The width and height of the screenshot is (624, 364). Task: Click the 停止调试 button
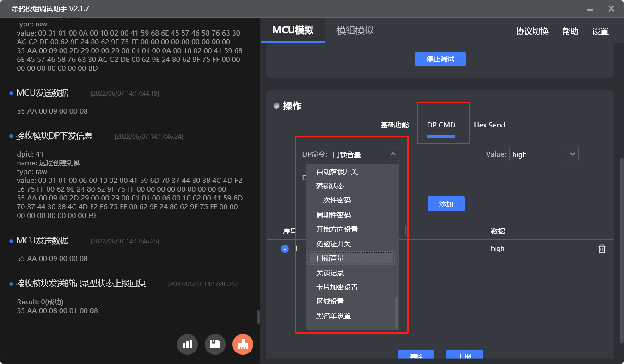click(x=440, y=59)
